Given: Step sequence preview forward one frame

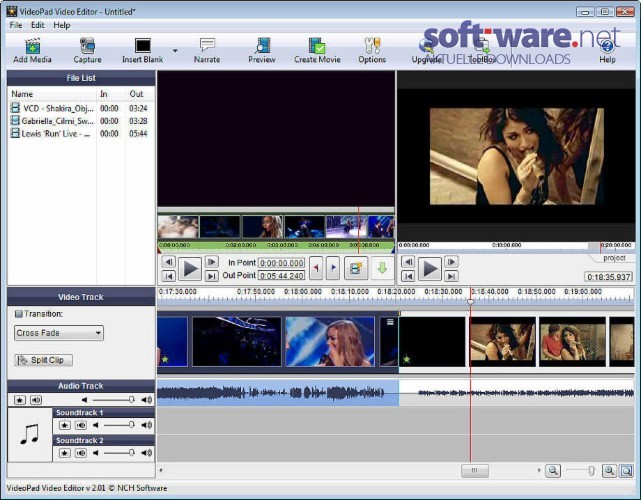Looking at the screenshot, I should pyautogui.click(x=451, y=262).
